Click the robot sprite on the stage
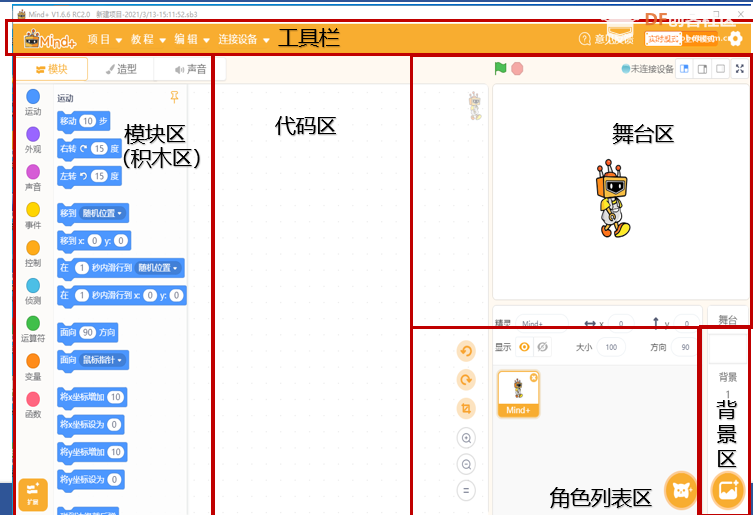The image size is (753, 515). [612, 198]
